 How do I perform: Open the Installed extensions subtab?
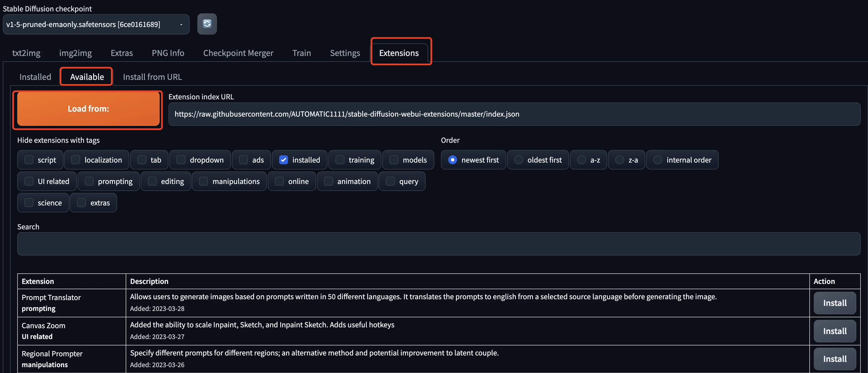click(35, 77)
